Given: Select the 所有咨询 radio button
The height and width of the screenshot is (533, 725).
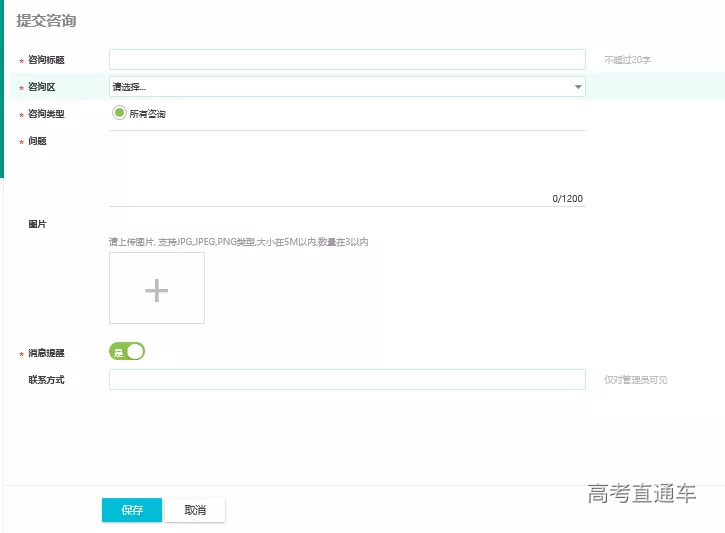Looking at the screenshot, I should click(x=119, y=113).
